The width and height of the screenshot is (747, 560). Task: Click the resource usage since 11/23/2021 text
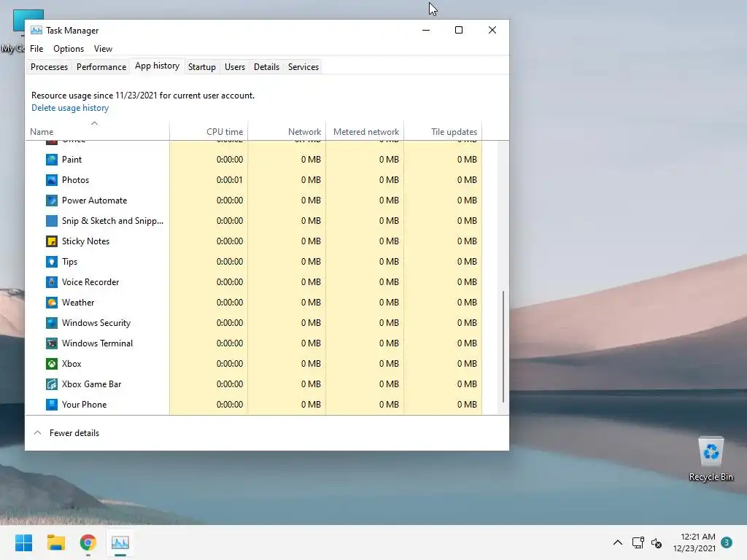pyautogui.click(x=143, y=96)
